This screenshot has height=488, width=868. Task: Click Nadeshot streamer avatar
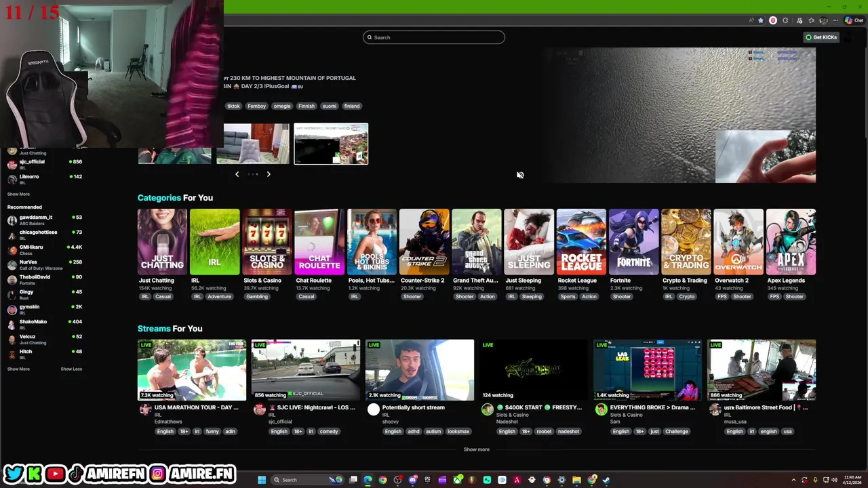click(x=487, y=409)
